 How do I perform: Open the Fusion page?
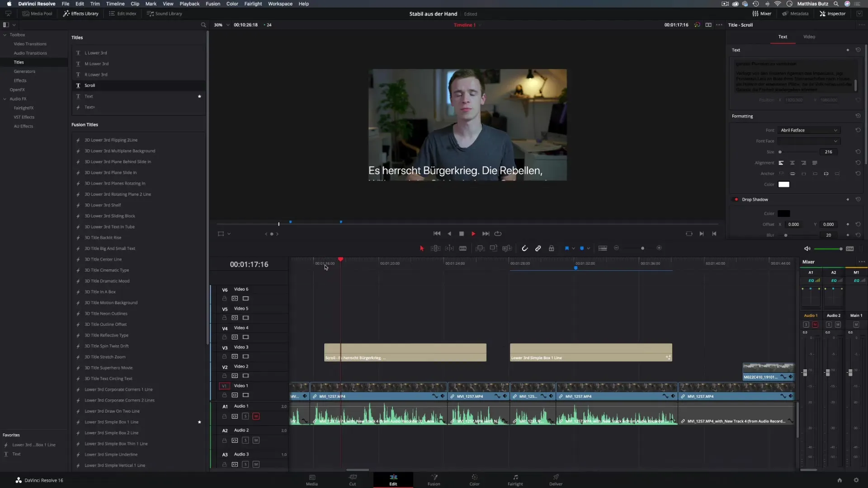[434, 480]
